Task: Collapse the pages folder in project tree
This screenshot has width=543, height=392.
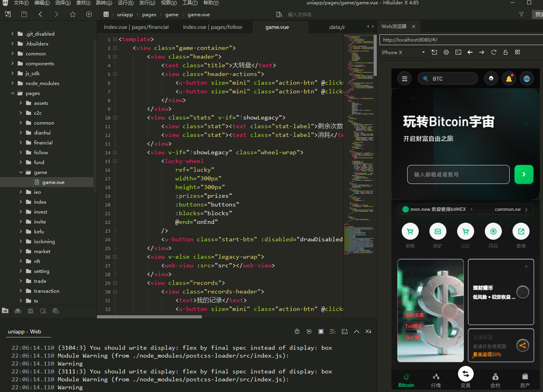Action: click(x=13, y=93)
